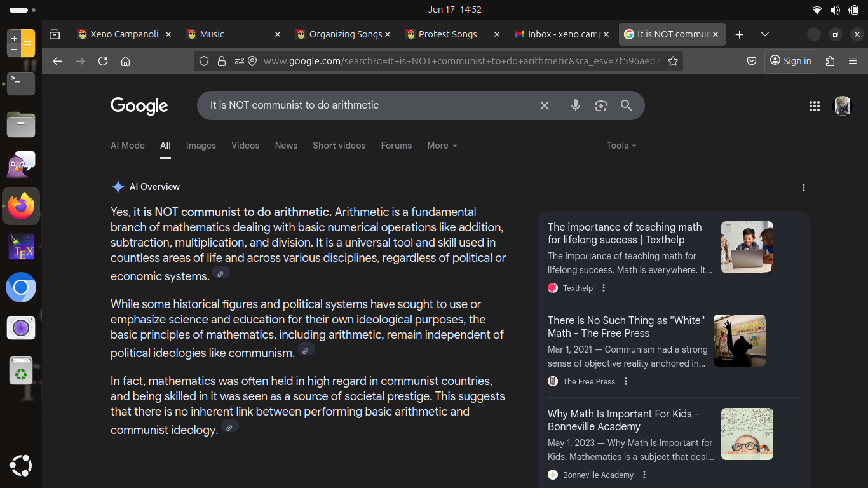Click the Bonneville Academy article thumbnail
The height and width of the screenshot is (488, 868).
click(x=747, y=434)
